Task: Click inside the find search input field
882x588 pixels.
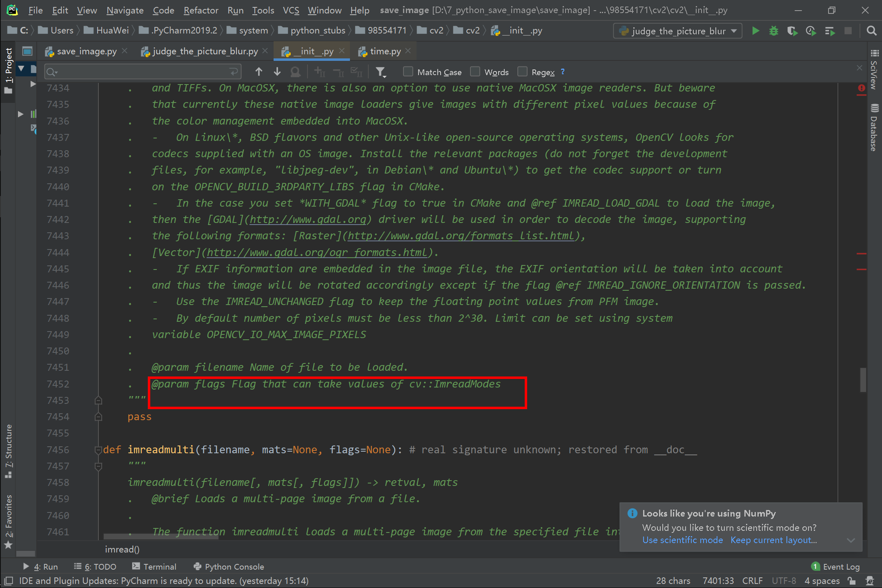Action: pos(143,72)
